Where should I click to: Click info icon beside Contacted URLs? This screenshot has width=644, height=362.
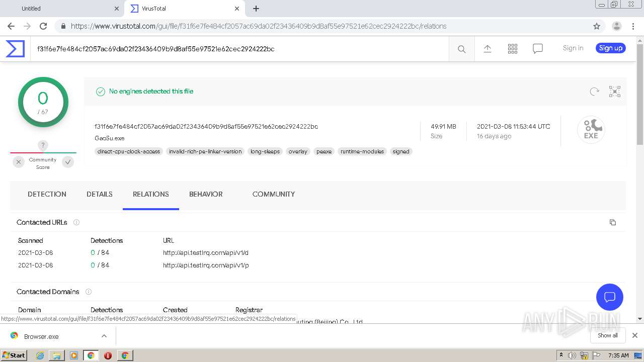click(x=76, y=222)
